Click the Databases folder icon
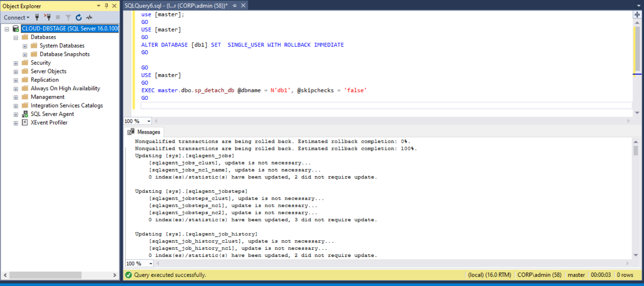 click(x=25, y=37)
